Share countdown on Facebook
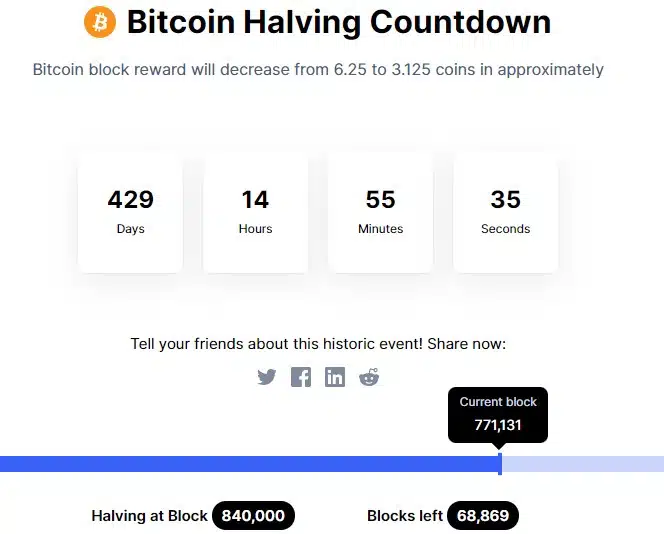Image resolution: width=664 pixels, height=534 pixels. point(301,377)
